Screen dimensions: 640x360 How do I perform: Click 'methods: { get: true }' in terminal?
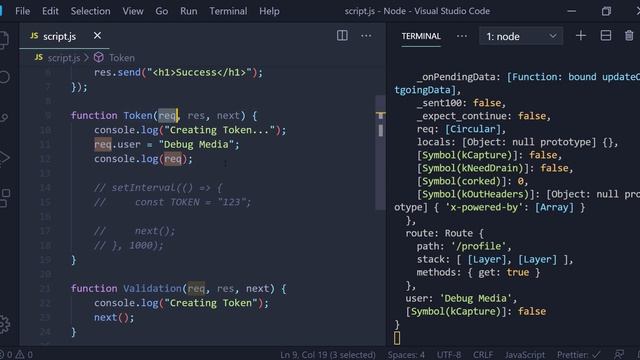pyautogui.click(x=478, y=273)
